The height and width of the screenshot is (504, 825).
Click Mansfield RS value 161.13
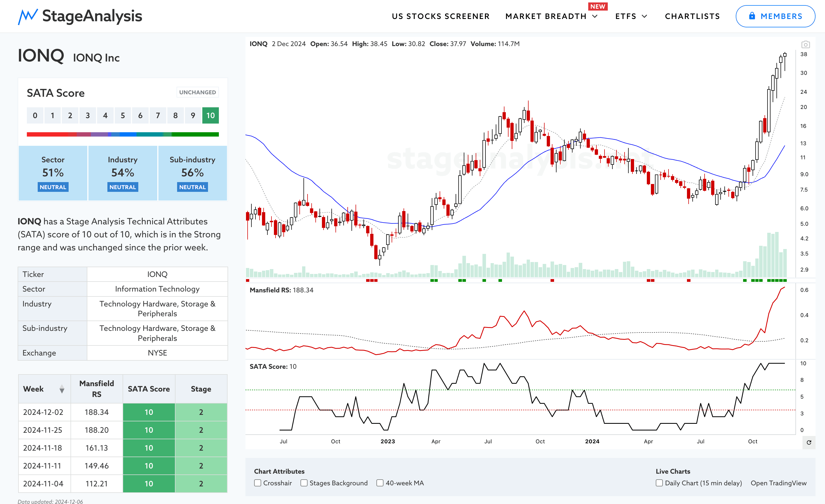(97, 448)
